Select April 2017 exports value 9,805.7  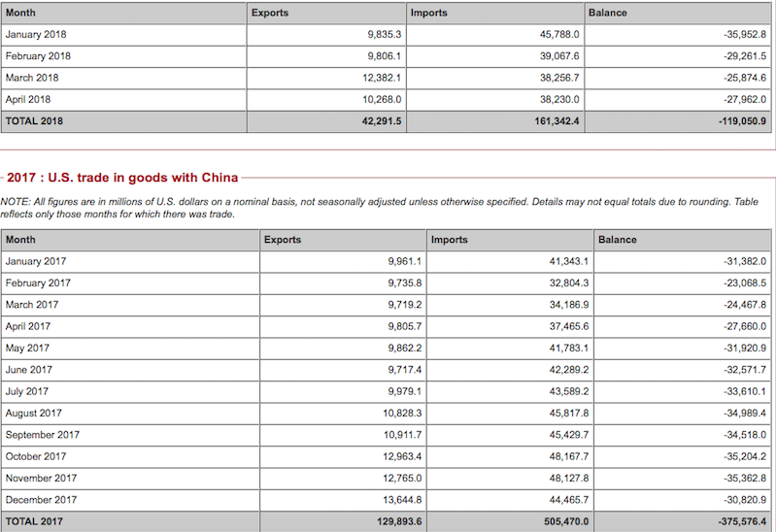405,326
